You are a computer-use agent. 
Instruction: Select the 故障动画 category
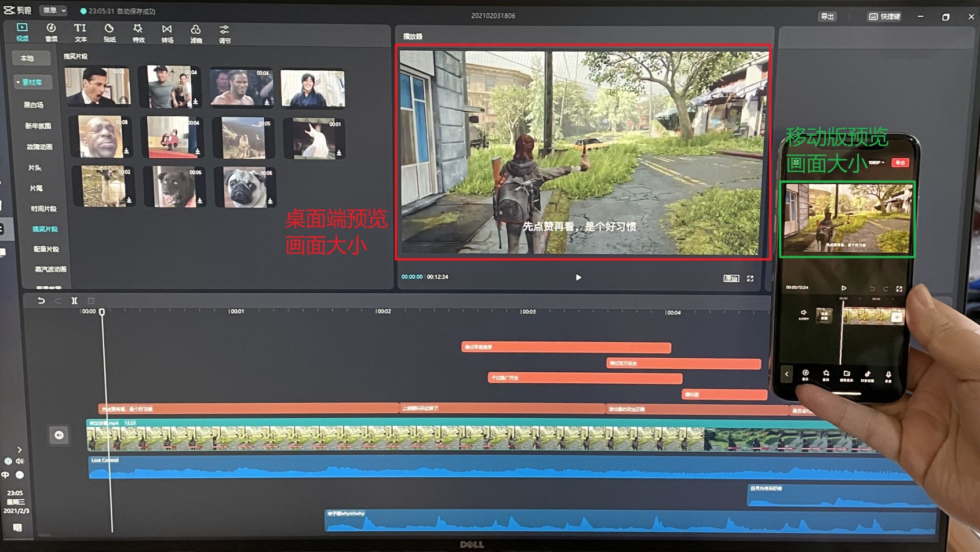(x=39, y=147)
